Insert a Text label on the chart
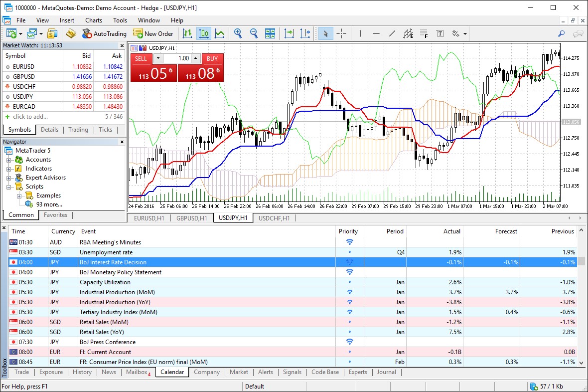This screenshot has width=588, height=392. point(440,33)
